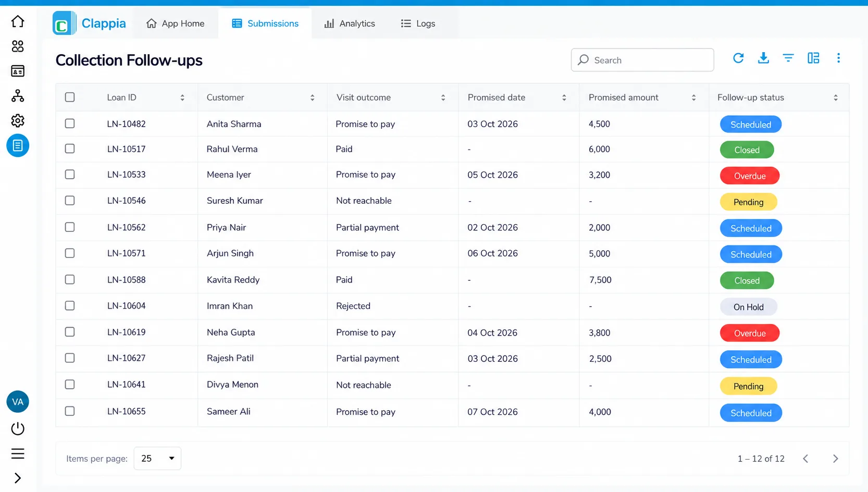Select the highlighted document icon in the sidebar

[18, 145]
